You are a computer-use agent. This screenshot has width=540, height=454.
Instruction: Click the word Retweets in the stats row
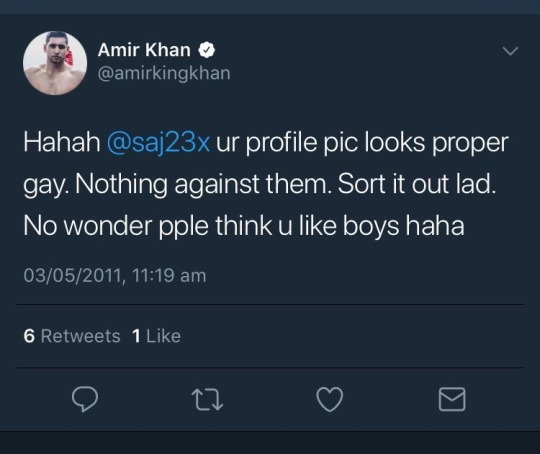81,336
